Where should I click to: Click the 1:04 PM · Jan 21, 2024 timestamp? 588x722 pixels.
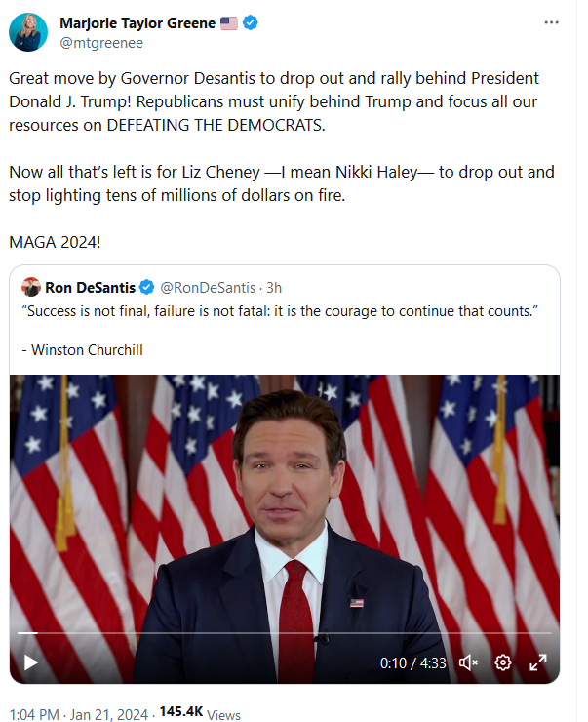pos(75,713)
